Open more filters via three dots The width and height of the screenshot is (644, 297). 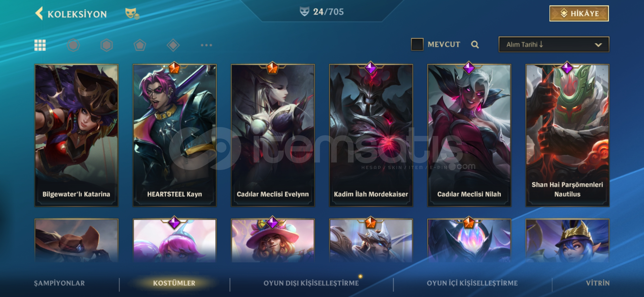click(x=206, y=45)
